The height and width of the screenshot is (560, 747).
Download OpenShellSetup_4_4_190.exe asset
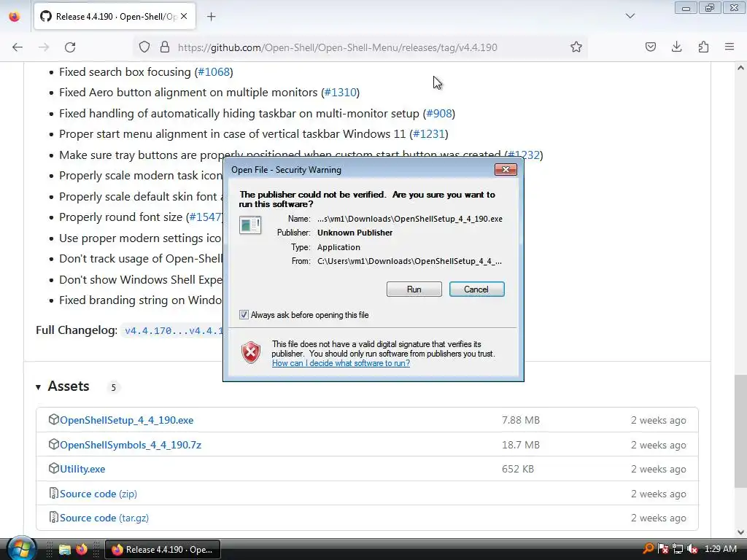127,420
